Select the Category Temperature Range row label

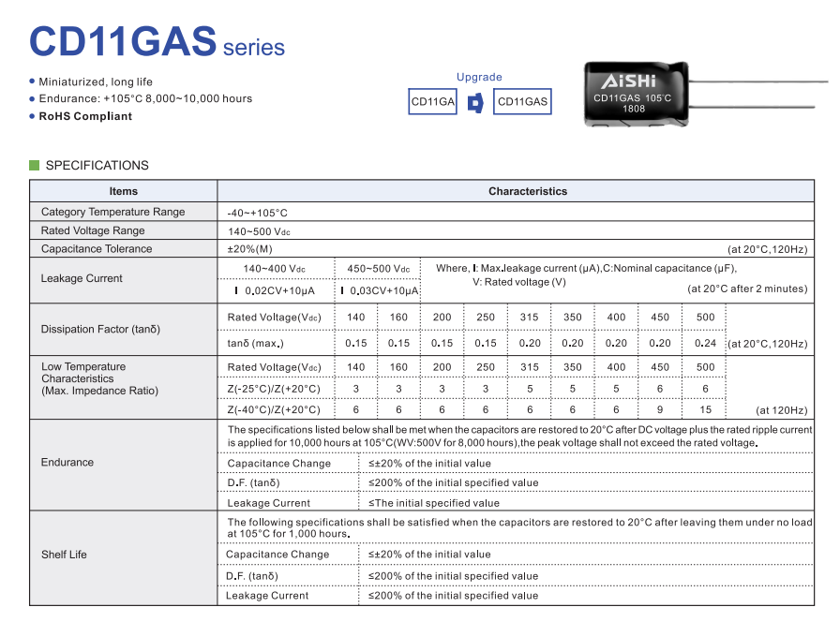pyautogui.click(x=113, y=212)
